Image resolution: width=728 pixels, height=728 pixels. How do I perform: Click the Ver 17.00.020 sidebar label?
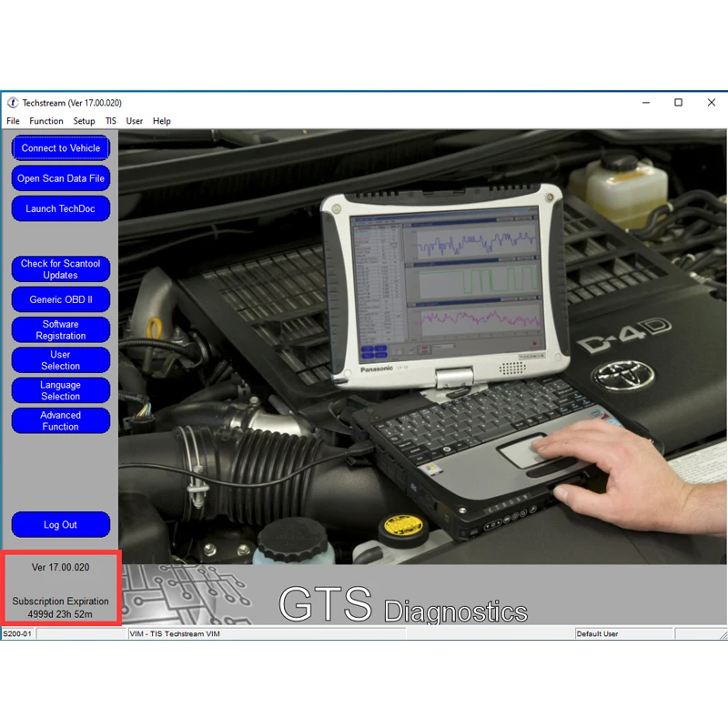[60, 567]
